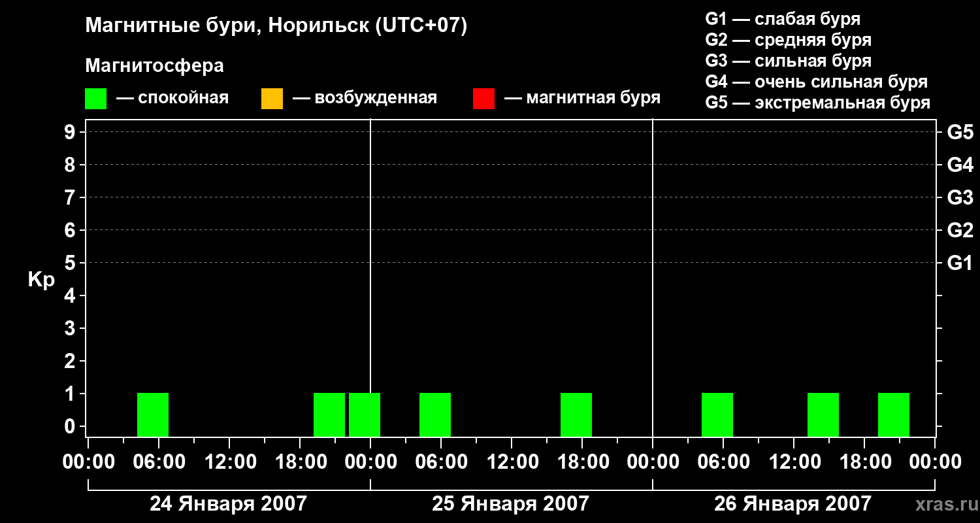980x523 pixels.
Task: Click the "Kp" vertical axis title
Action: pos(41,280)
